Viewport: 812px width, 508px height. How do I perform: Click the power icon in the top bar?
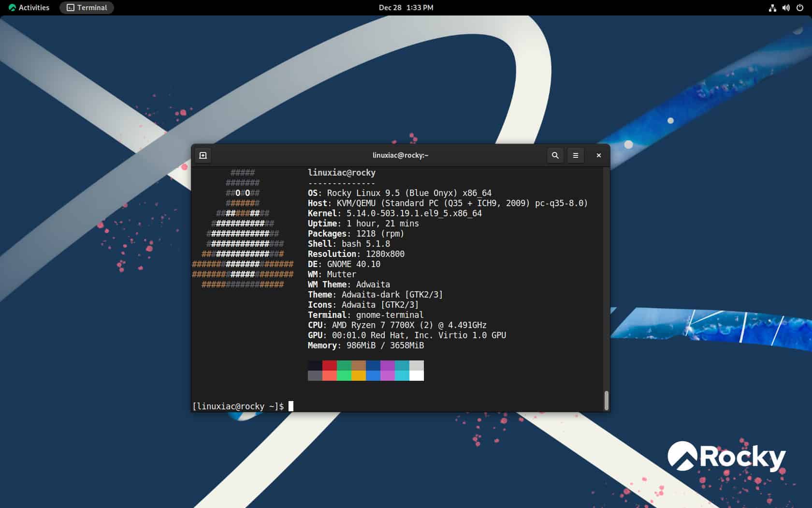[x=801, y=7]
